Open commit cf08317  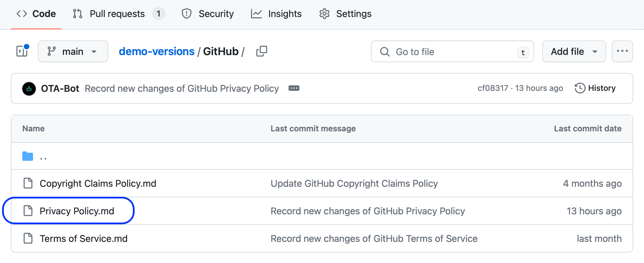492,88
